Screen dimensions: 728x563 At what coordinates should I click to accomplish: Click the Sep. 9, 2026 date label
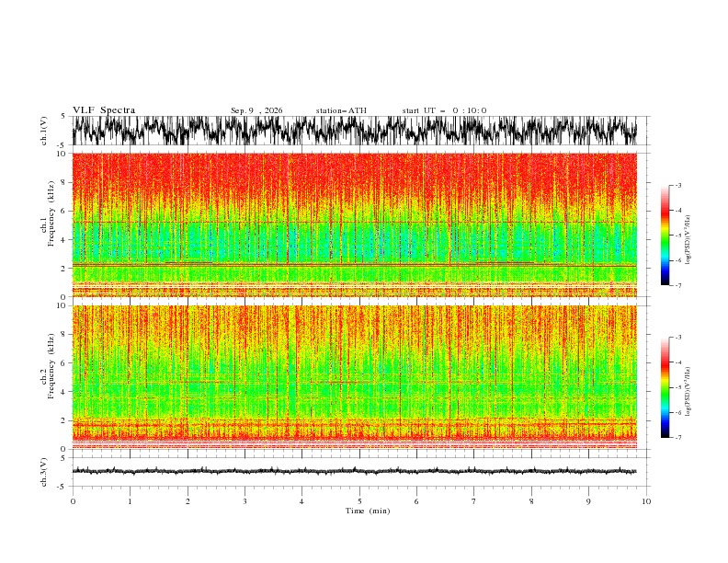(256, 110)
